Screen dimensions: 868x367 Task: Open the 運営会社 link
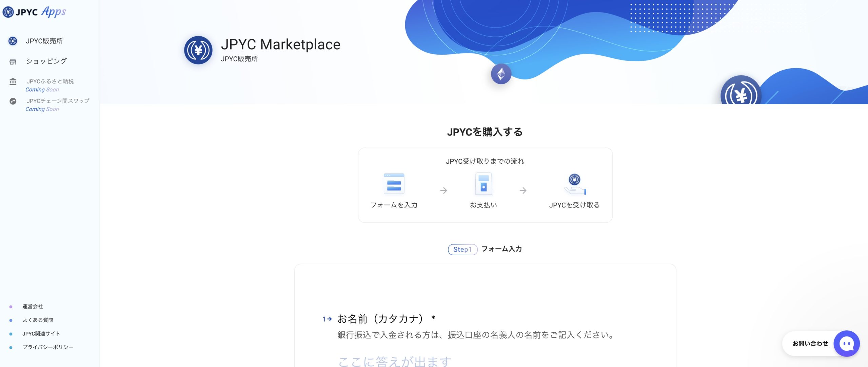pos(33,307)
